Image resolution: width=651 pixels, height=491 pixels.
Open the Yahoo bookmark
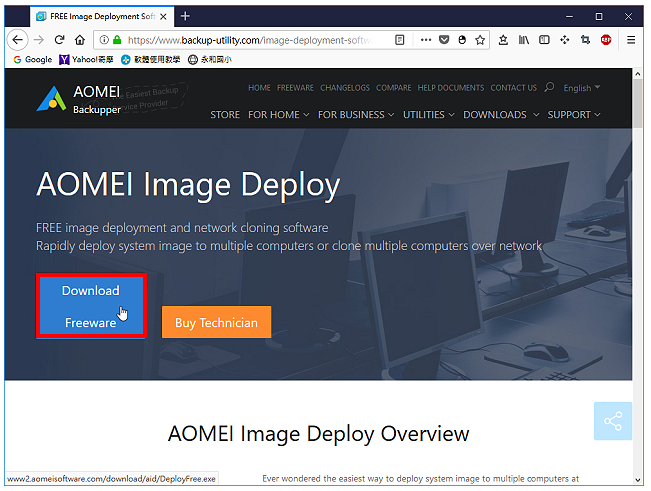click(x=86, y=59)
